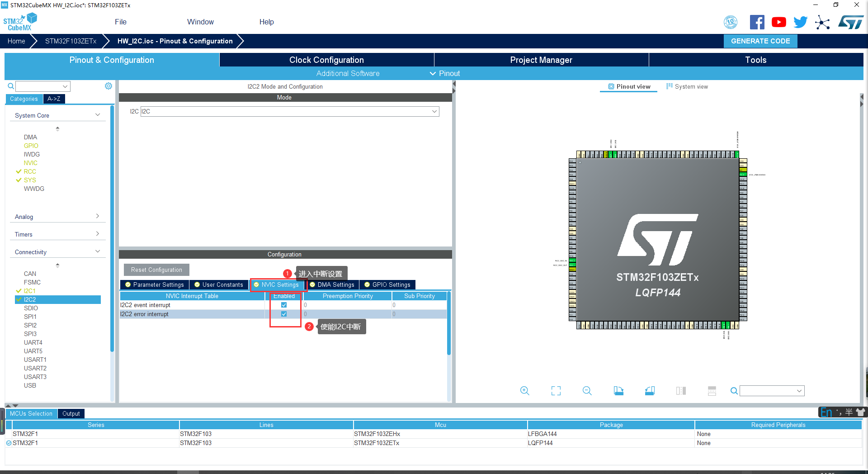
Task: Open the ST Facebook page
Action: [x=757, y=21]
